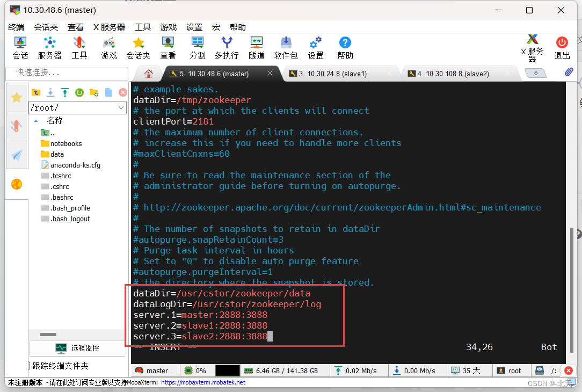582x392 pixels.
Task: Open the 查看 menu in menu bar
Action: point(75,27)
